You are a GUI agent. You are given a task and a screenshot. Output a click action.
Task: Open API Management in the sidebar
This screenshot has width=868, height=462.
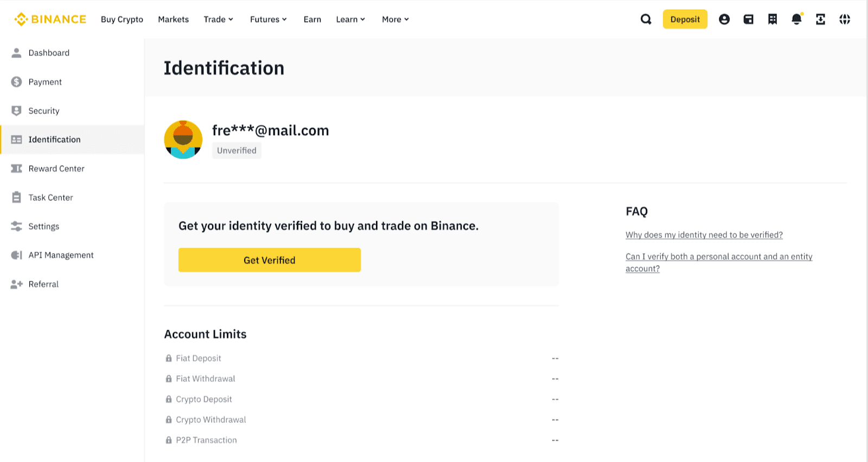click(61, 255)
